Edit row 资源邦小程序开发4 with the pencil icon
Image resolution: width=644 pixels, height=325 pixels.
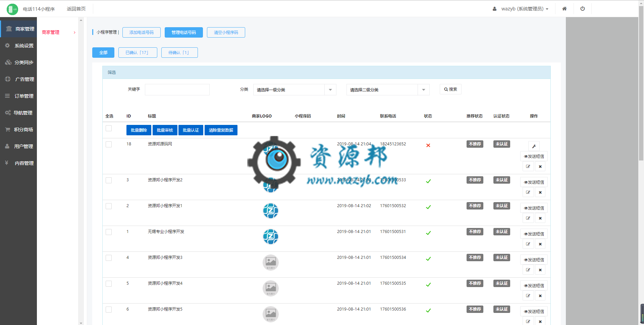pyautogui.click(x=528, y=296)
